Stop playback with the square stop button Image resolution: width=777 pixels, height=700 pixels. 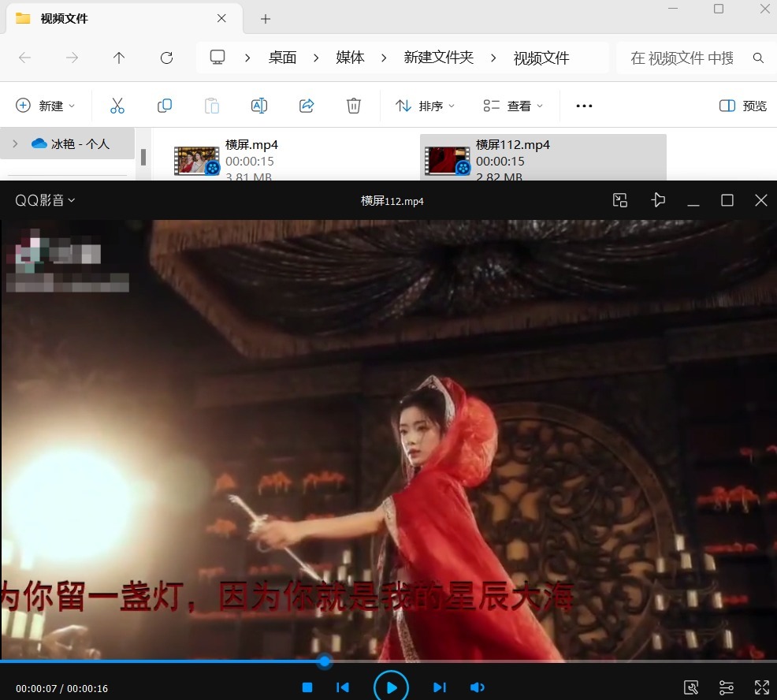tap(307, 687)
